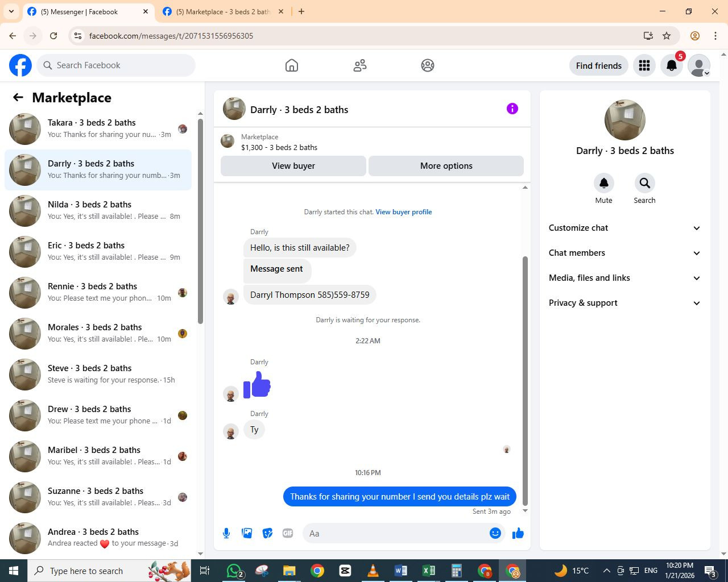Mute the Darrly conversation bell icon
This screenshot has width=728, height=582.
pos(604,183)
